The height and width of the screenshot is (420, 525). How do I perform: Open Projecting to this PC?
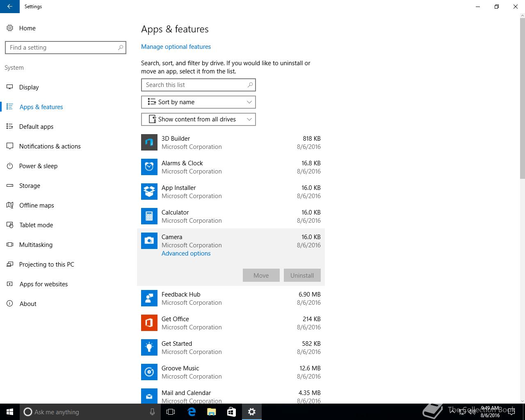(66, 265)
